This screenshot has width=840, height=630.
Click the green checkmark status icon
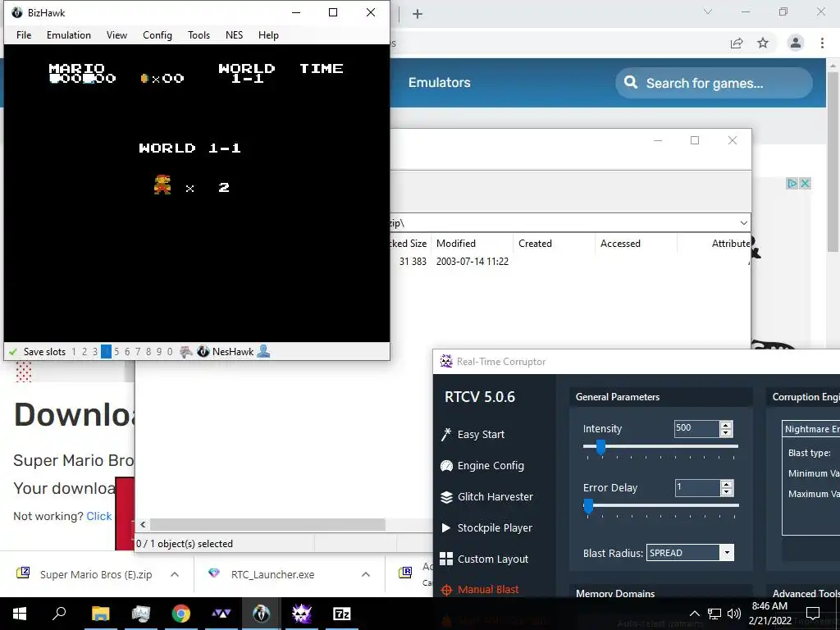point(13,352)
